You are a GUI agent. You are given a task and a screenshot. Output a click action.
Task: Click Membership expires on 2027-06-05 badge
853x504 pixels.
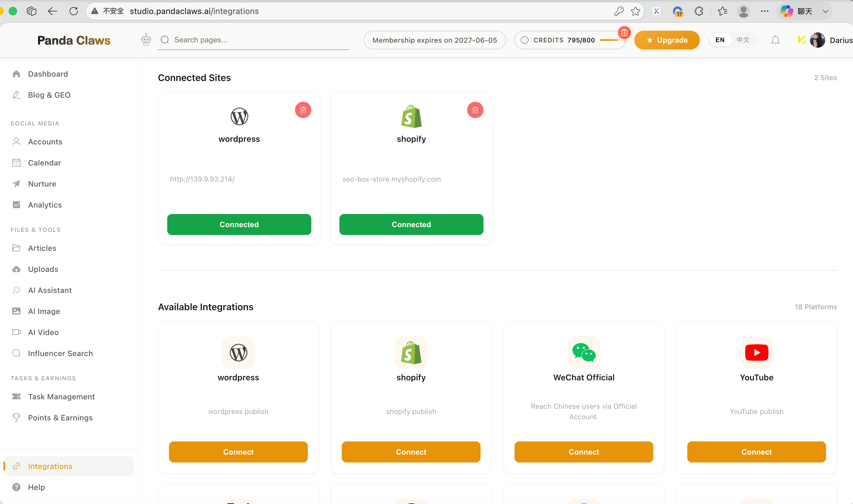[435, 40]
